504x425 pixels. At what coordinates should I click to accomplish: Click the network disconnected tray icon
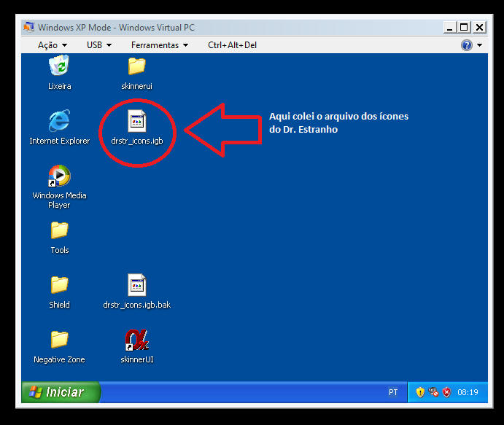pos(433,392)
